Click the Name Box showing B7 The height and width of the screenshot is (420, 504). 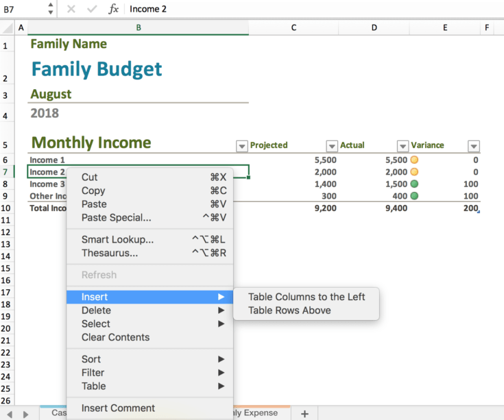point(23,10)
